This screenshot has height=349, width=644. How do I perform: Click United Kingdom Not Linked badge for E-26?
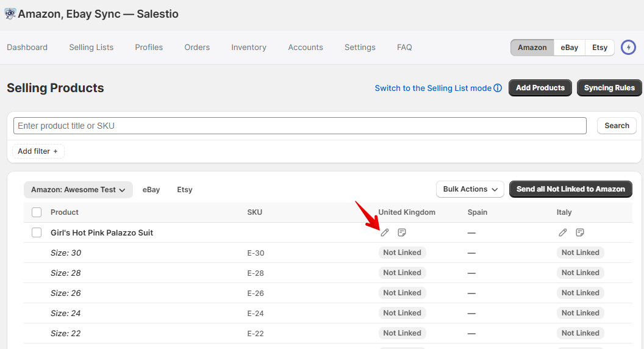[x=402, y=293]
